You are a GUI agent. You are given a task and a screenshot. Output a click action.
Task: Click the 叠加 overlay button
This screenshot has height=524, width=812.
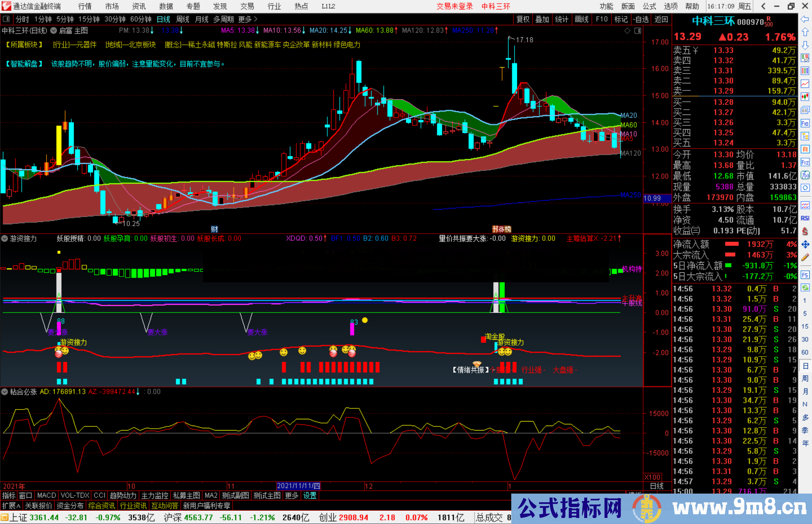(542, 19)
